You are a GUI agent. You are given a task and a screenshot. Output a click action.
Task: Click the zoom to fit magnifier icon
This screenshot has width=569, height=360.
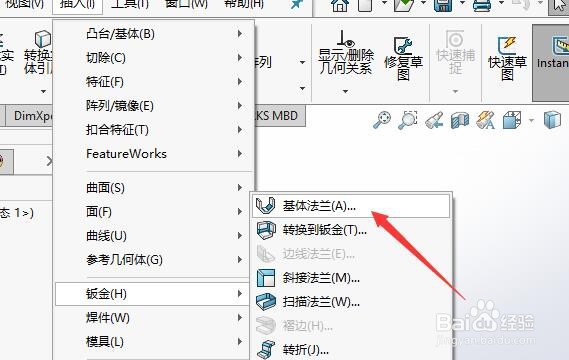click(382, 120)
